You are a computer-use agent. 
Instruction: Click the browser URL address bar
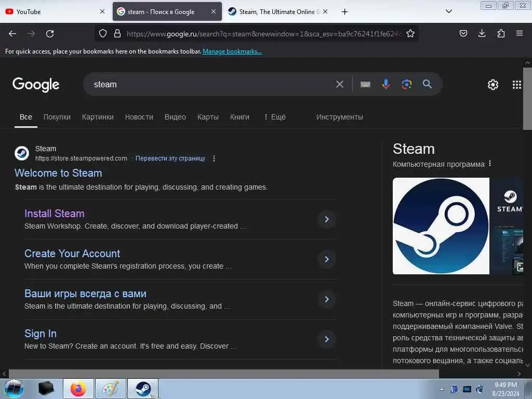pyautogui.click(x=263, y=34)
